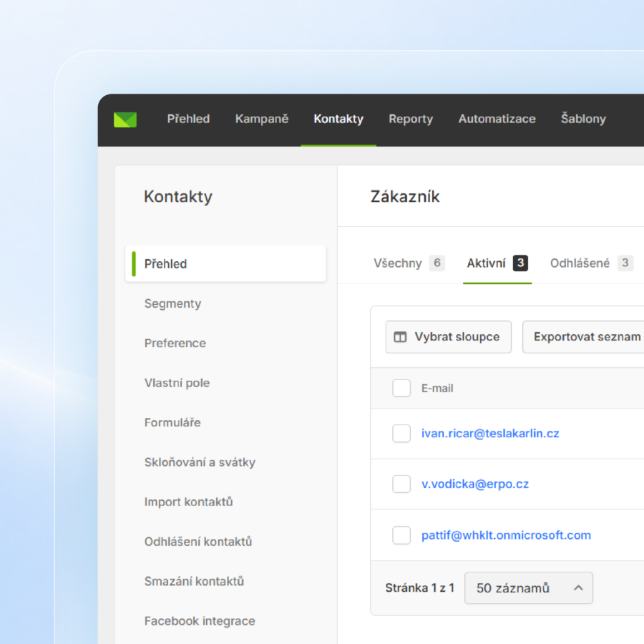
Task: Open Import kontaktů in the sidebar
Action: (x=188, y=502)
